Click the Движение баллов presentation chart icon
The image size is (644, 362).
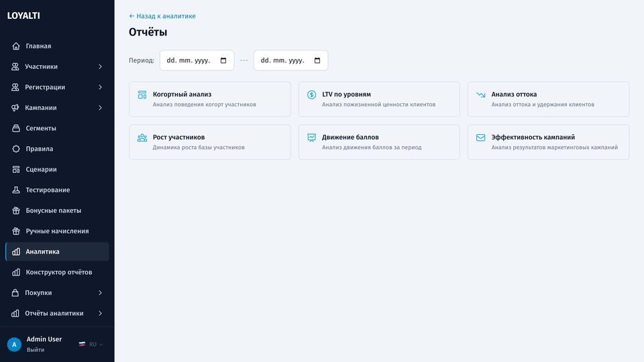(312, 137)
